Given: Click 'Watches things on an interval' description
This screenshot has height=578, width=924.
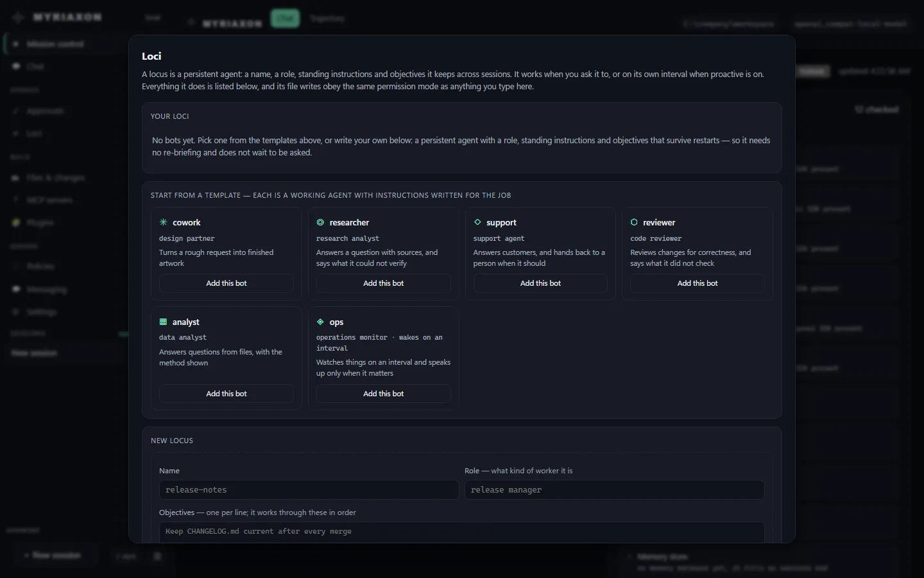Looking at the screenshot, I should 384,367.
